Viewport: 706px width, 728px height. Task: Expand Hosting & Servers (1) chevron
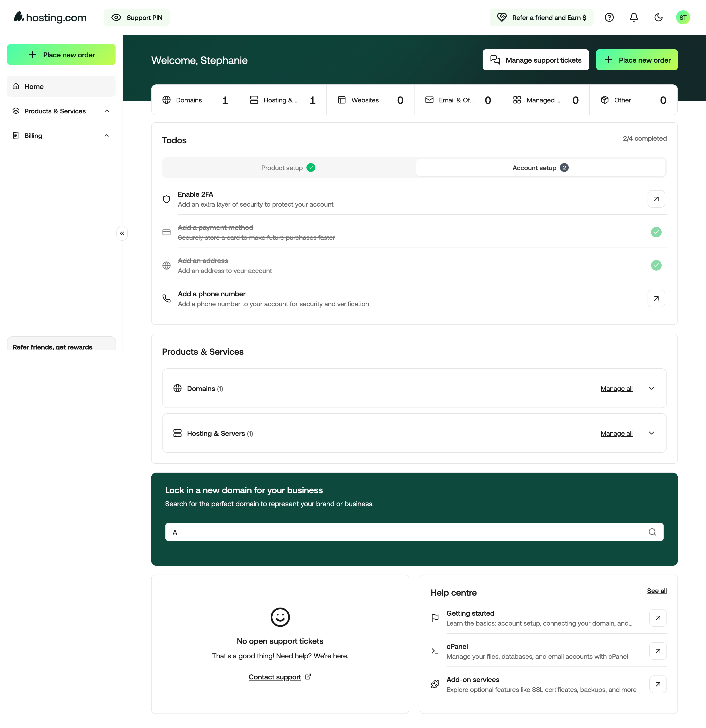651,433
